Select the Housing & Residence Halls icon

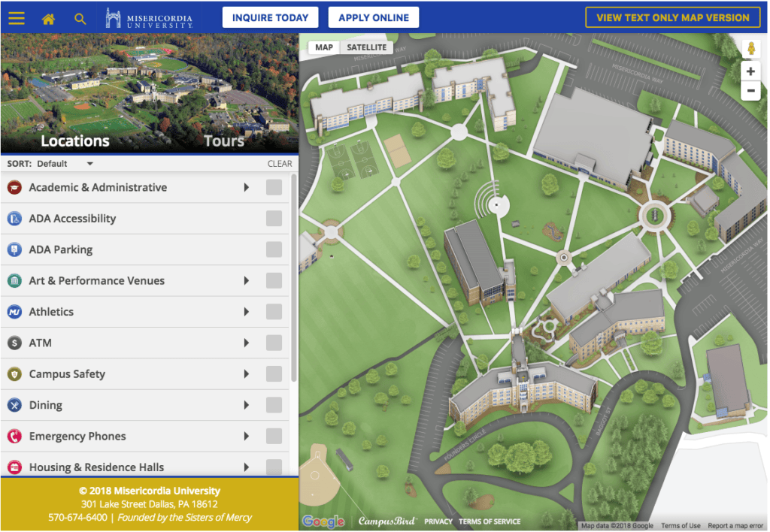(x=15, y=467)
